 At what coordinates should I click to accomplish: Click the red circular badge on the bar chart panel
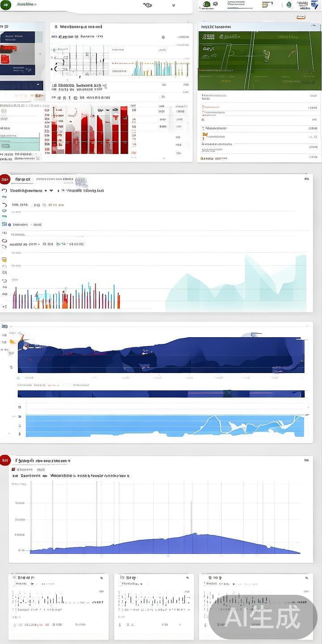coord(5,180)
